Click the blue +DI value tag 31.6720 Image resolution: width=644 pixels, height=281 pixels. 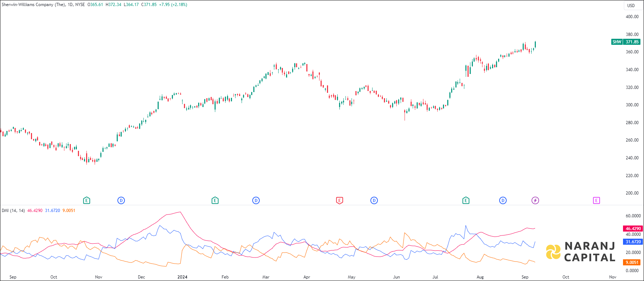tap(633, 242)
